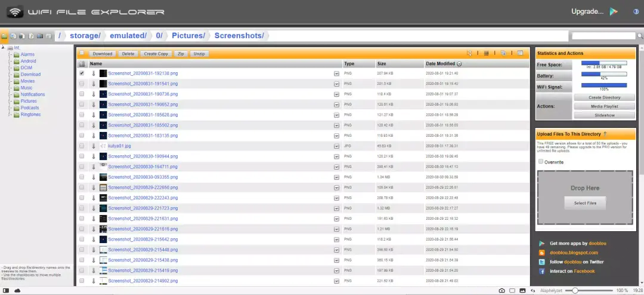Click the download arrow for Screenshot_20200829-221723.png
Screen dimensions: 644x295
pos(94,208)
